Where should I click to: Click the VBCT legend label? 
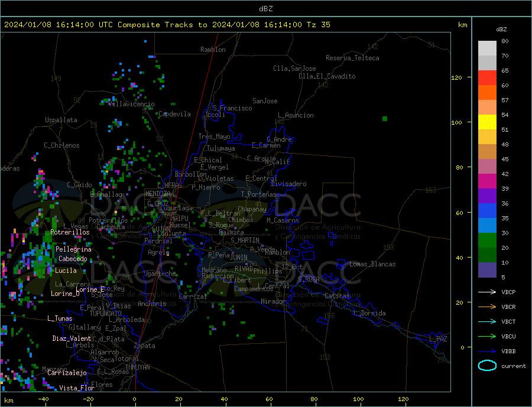508,321
